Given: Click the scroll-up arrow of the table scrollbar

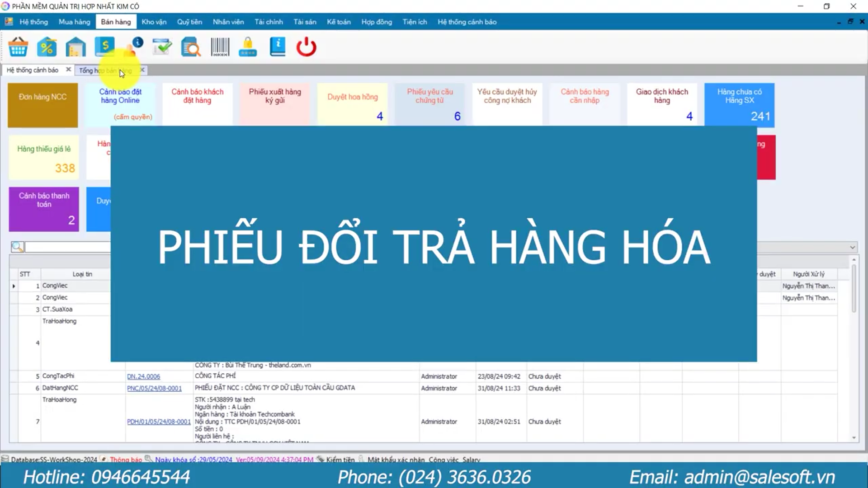Looking at the screenshot, I should (x=854, y=260).
